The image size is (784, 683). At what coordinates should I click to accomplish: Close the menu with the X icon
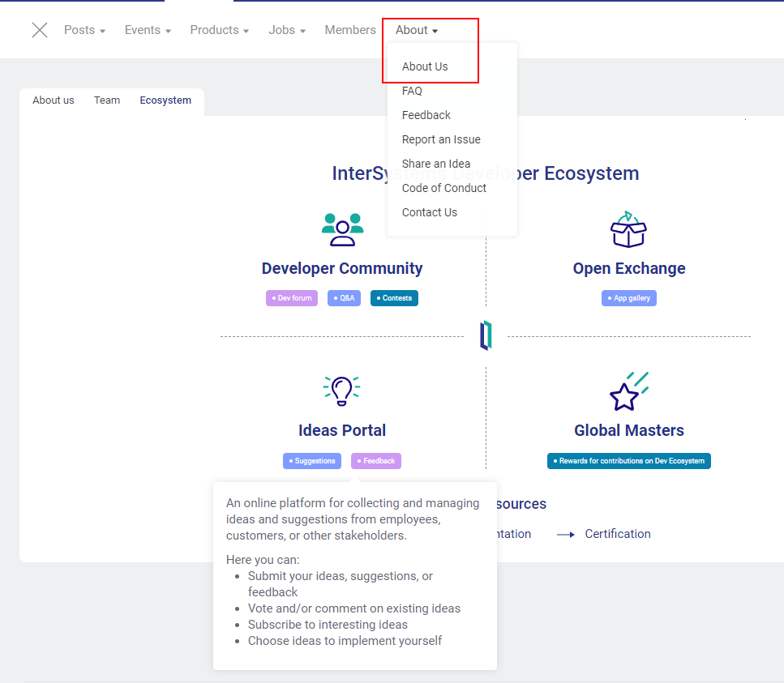40,30
